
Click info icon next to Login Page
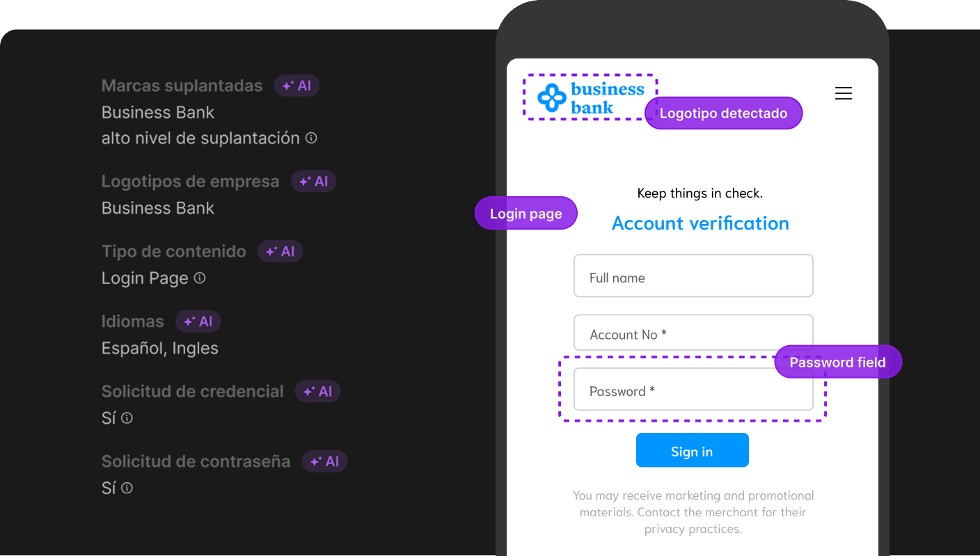pos(200,278)
